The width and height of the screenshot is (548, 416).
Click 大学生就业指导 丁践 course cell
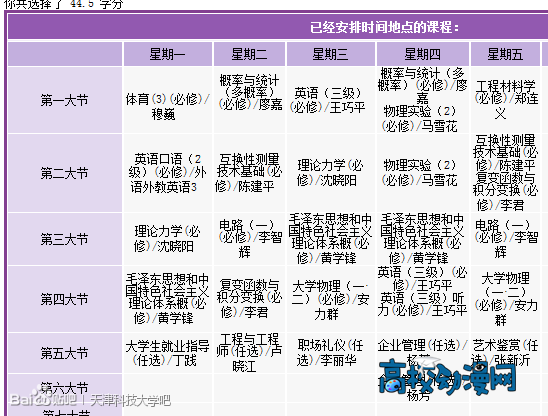pyautogui.click(x=167, y=353)
